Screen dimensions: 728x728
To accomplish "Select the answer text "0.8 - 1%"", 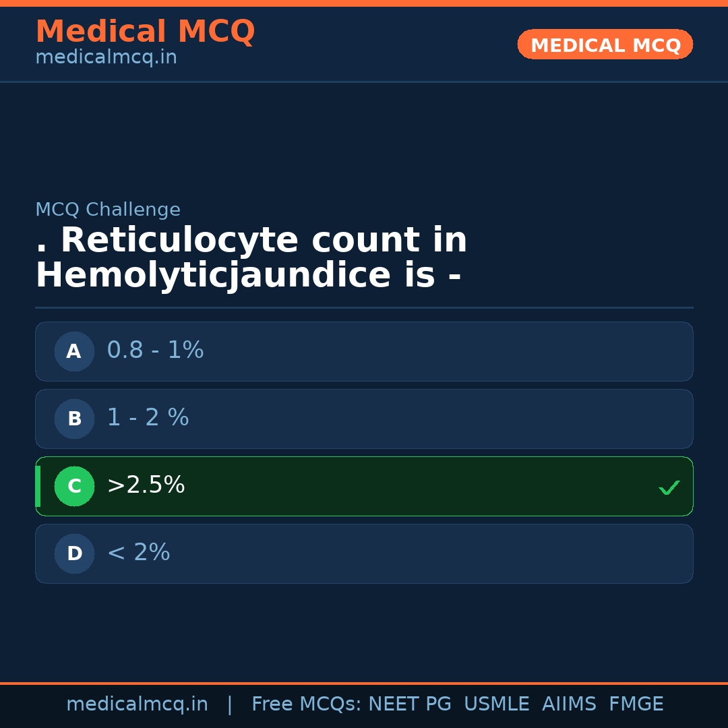I will [x=155, y=351].
